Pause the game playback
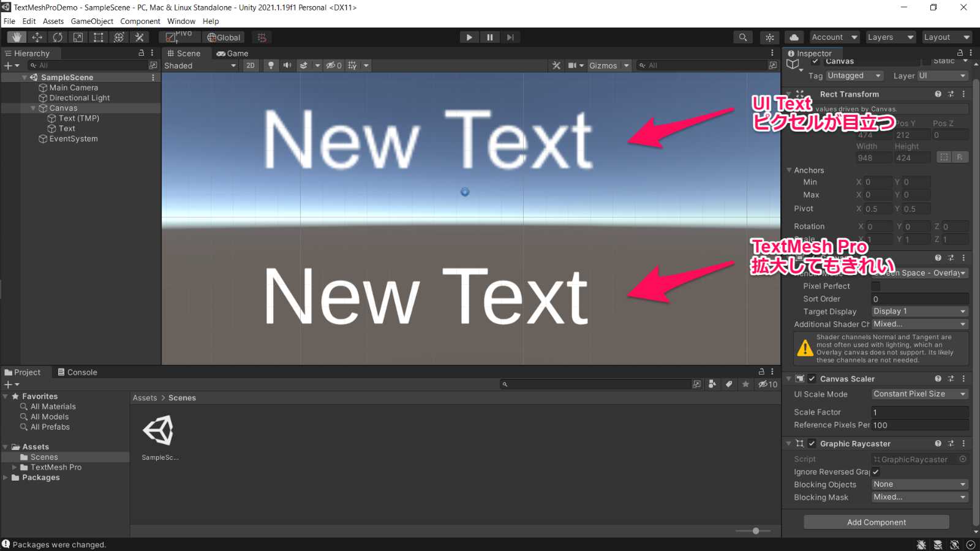The width and height of the screenshot is (980, 551). pos(490,37)
